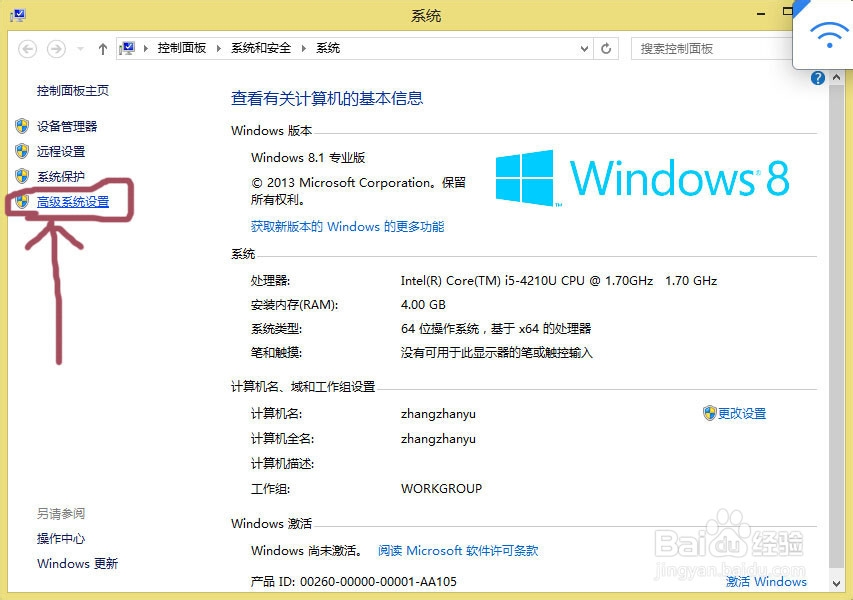
Task: Click the scrollbar up arrow
Action: pyautogui.click(x=837, y=78)
